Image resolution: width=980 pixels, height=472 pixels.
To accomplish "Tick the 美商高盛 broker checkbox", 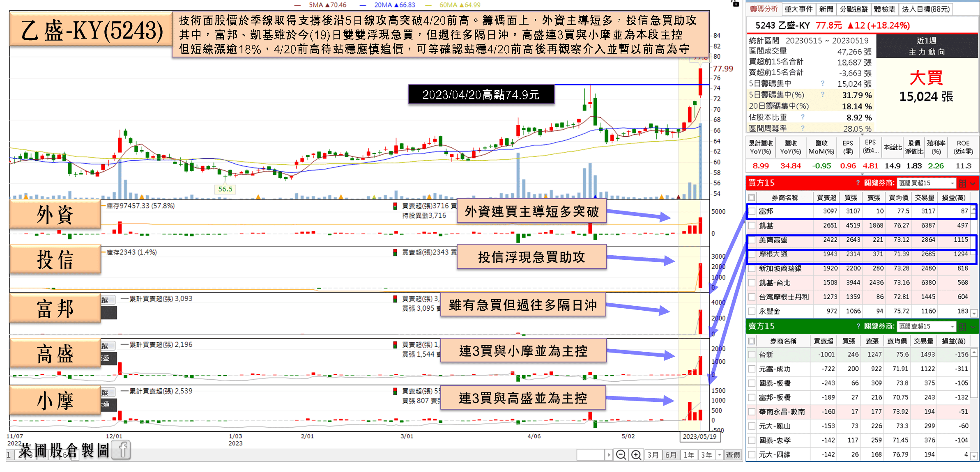I will point(752,240).
